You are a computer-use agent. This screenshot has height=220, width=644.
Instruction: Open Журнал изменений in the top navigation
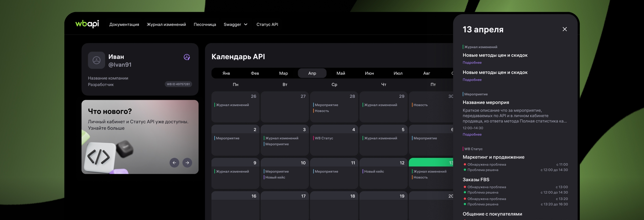[x=166, y=24]
